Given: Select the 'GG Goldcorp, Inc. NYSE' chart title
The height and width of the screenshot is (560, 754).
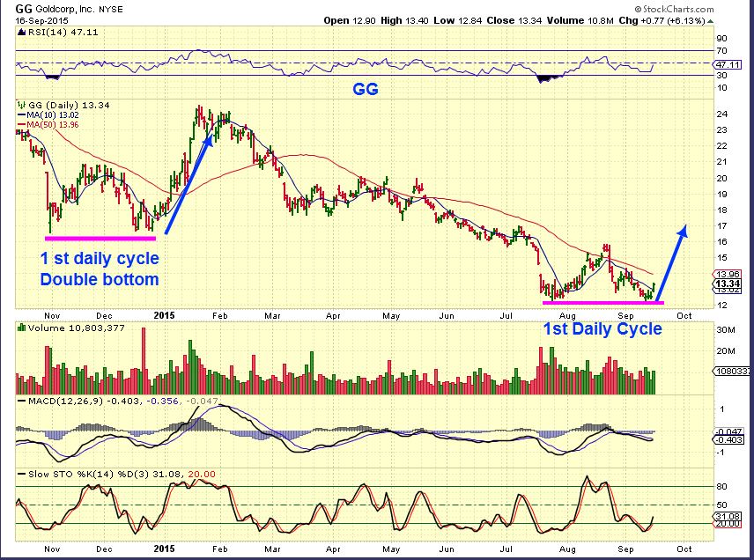Looking at the screenshot, I should tap(69, 9).
